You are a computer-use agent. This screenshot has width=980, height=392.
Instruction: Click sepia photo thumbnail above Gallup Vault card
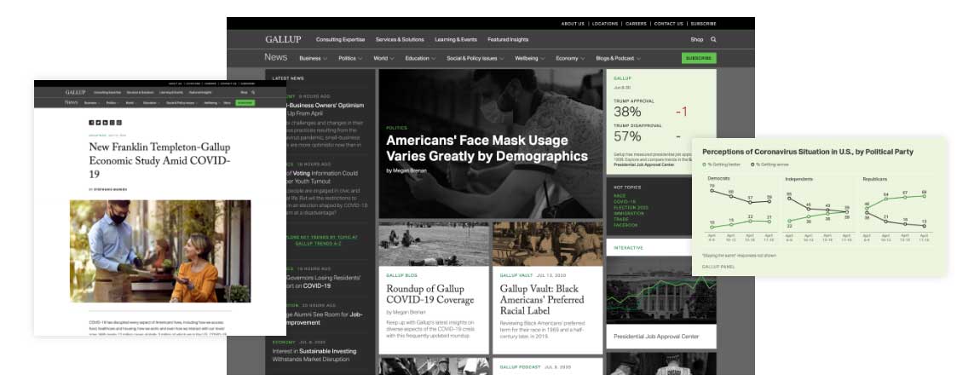coord(547,244)
